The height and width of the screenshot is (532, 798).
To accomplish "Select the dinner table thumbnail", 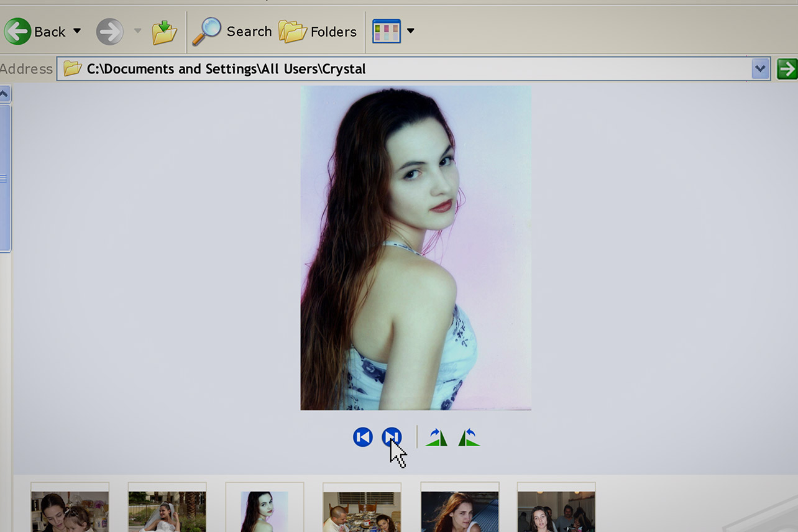I will (362, 511).
